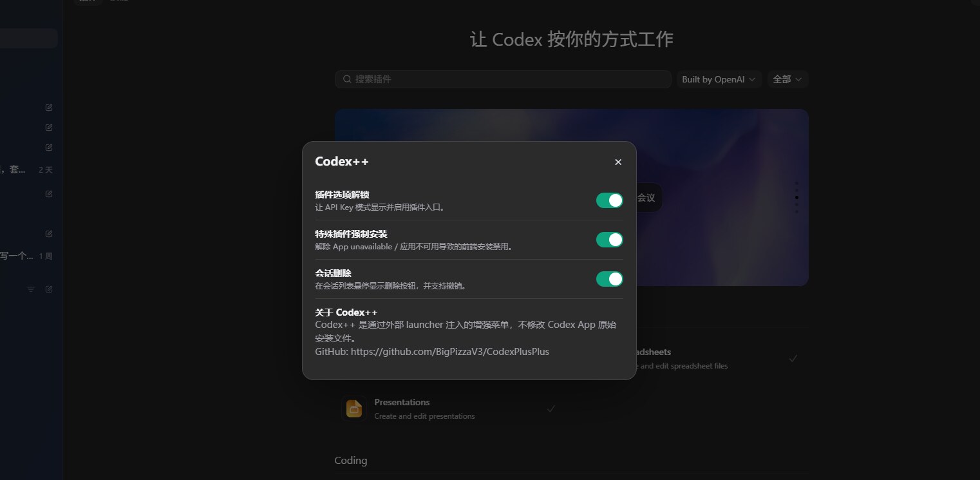The height and width of the screenshot is (480, 980).
Task: Open the sidebar conversation dated 2 天
Action: [x=26, y=170]
